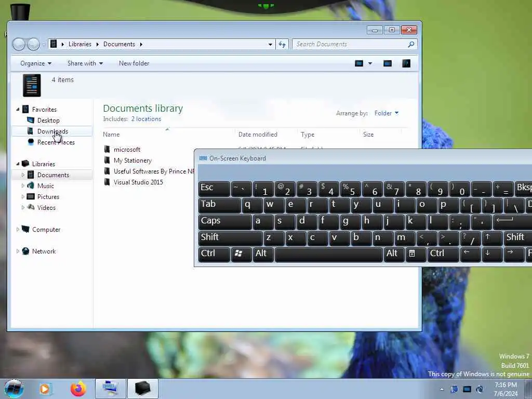
Task: Open the Arrange by Folder dropdown
Action: point(387,113)
